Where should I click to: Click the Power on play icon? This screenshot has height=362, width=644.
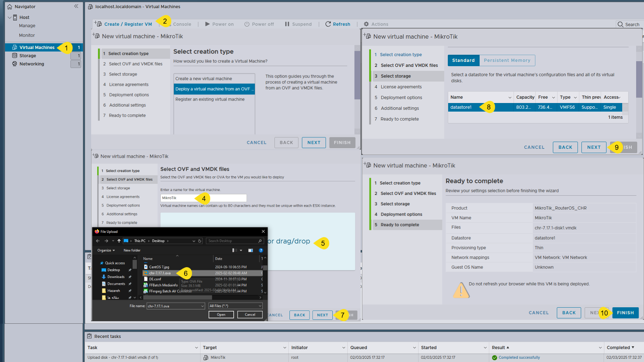(207, 24)
